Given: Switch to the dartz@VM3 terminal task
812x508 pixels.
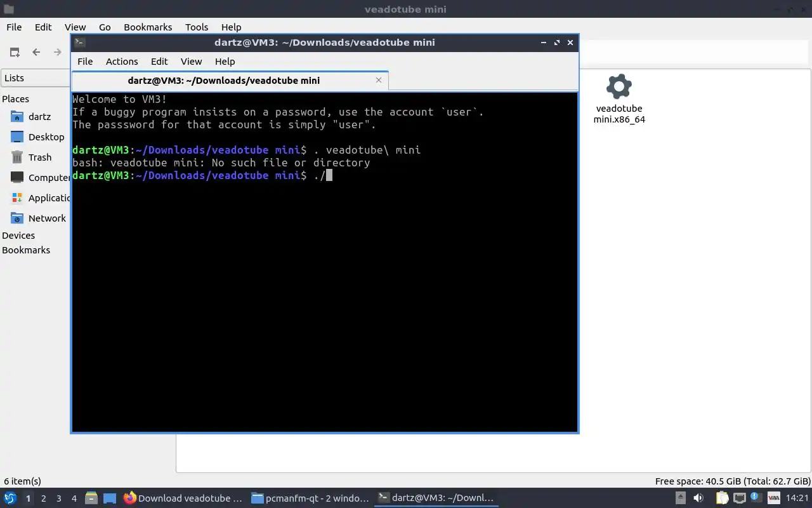Looking at the screenshot, I should [x=436, y=498].
